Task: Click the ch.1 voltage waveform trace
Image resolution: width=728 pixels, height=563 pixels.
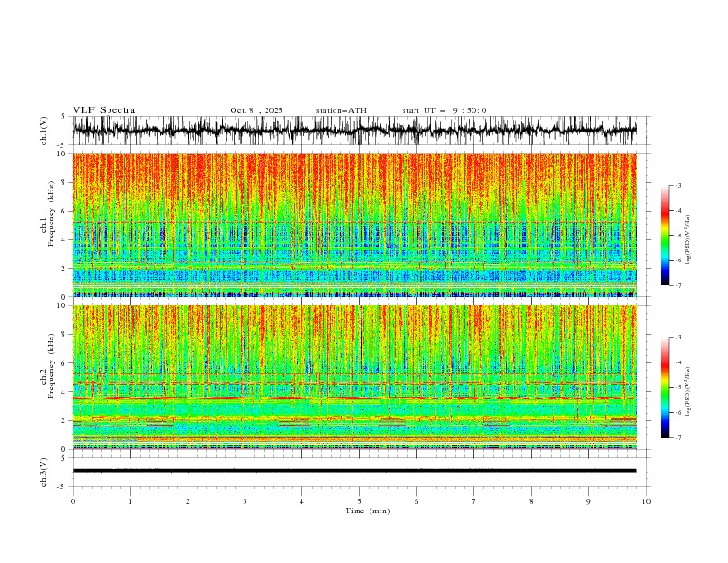Action: 354,131
